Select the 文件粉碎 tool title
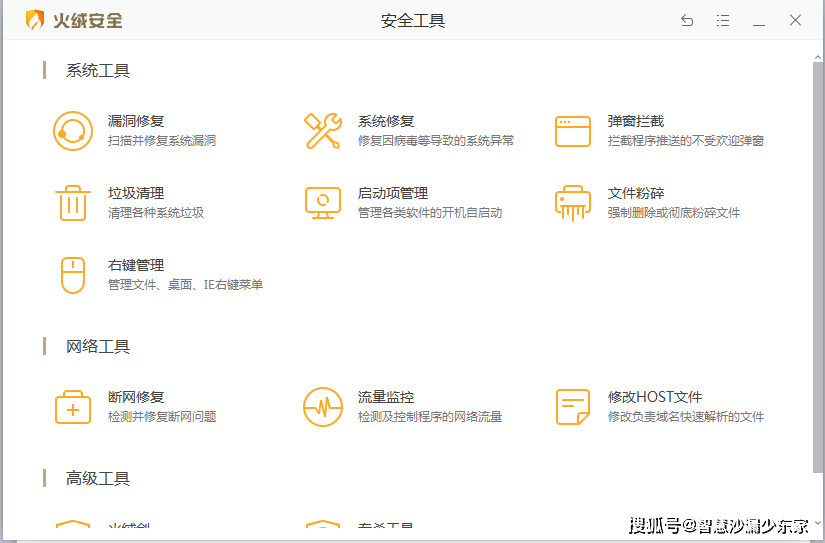Image resolution: width=825 pixels, height=543 pixels. pyautogui.click(x=636, y=193)
